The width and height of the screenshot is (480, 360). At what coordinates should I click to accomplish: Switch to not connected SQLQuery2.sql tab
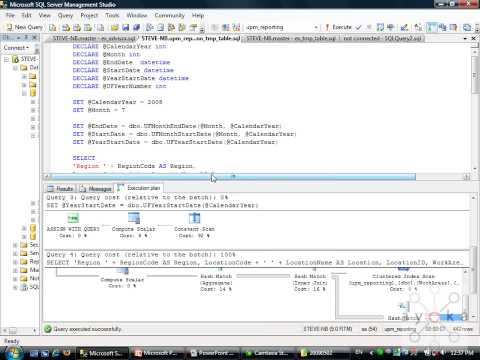tap(382, 38)
